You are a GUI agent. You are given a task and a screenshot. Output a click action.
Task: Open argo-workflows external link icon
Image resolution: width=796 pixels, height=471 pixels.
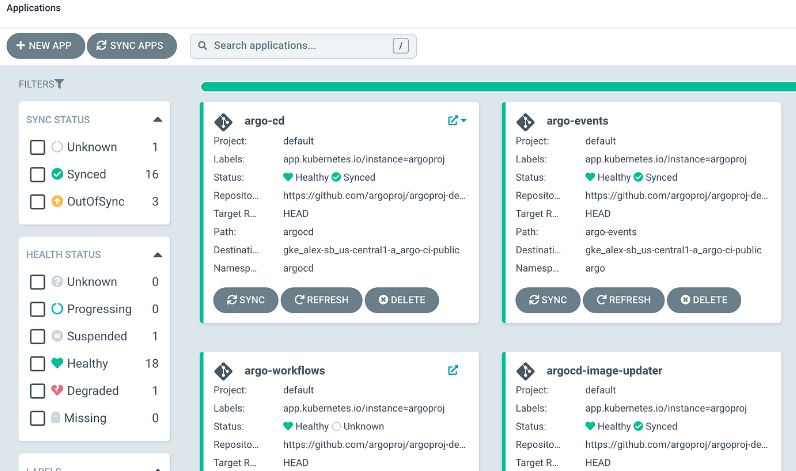point(453,370)
